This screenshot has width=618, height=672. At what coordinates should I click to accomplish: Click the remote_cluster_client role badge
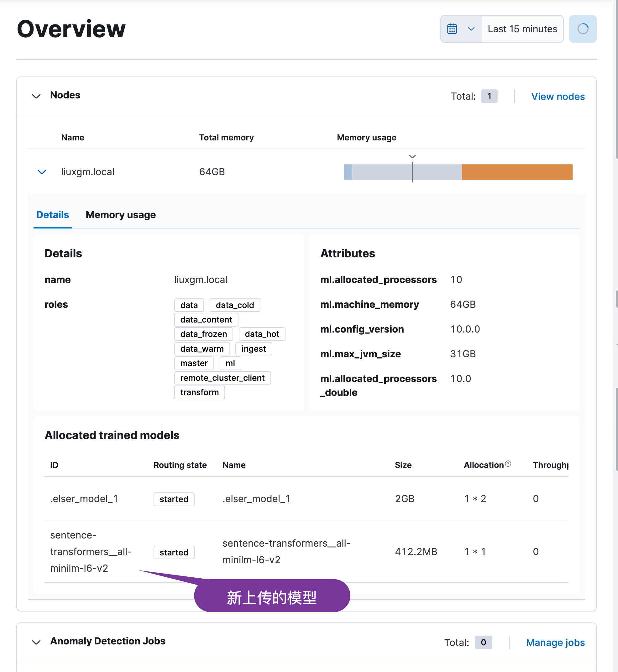pyautogui.click(x=223, y=378)
